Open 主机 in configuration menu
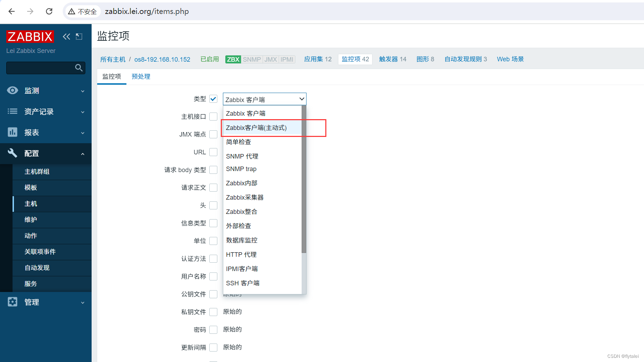The width and height of the screenshot is (644, 362). click(x=52, y=204)
